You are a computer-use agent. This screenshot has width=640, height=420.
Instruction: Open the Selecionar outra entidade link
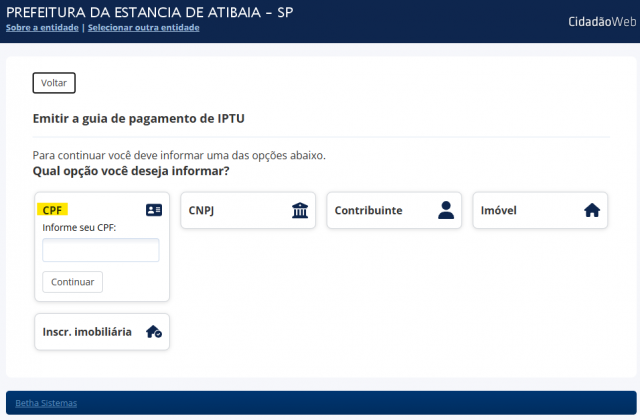(x=143, y=28)
